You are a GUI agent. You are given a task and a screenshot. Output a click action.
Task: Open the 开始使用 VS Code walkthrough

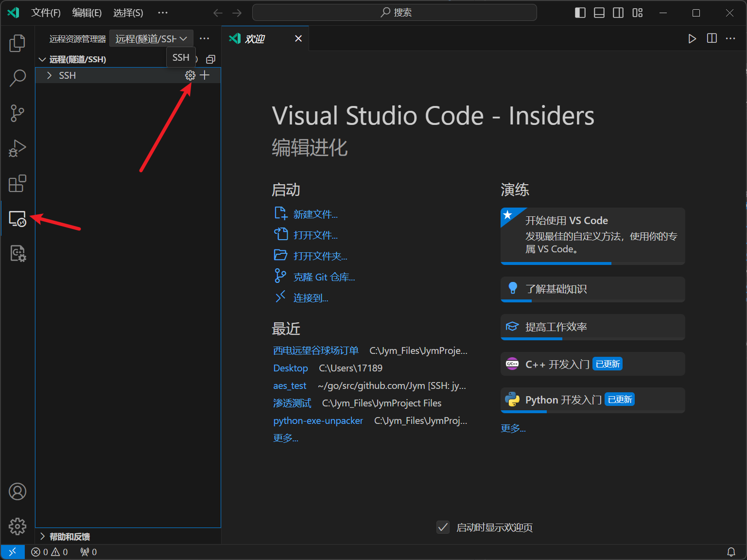pyautogui.click(x=593, y=236)
